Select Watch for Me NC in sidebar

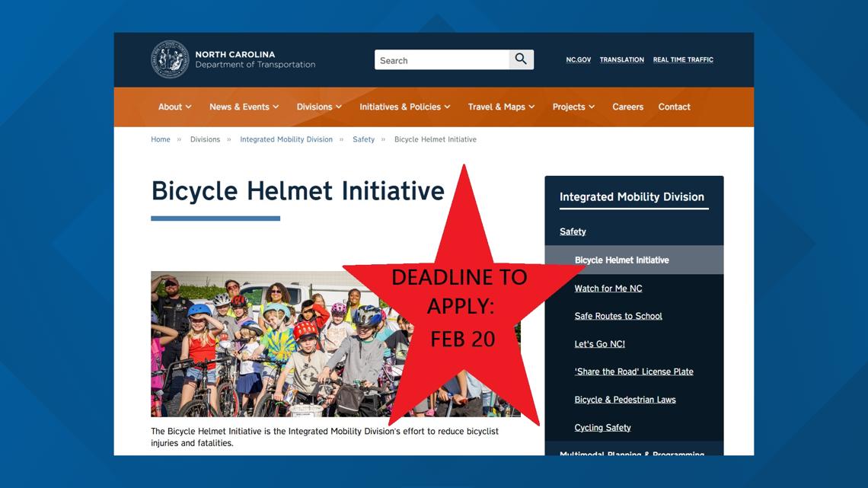tap(608, 288)
